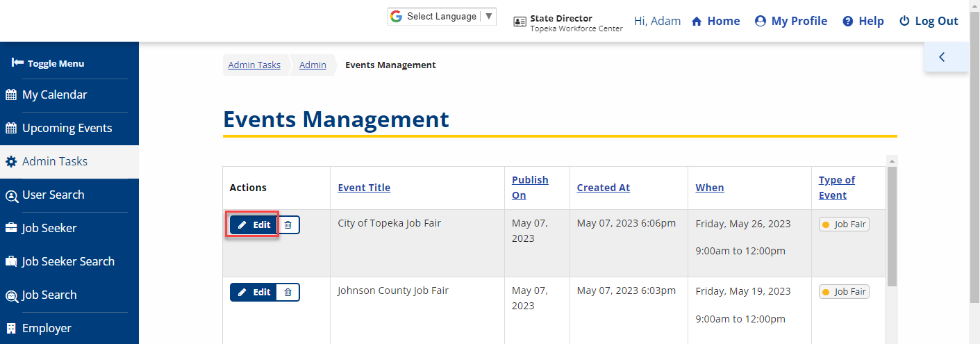Image resolution: width=980 pixels, height=344 pixels.
Task: Click the State Director ID card icon
Action: tap(520, 22)
